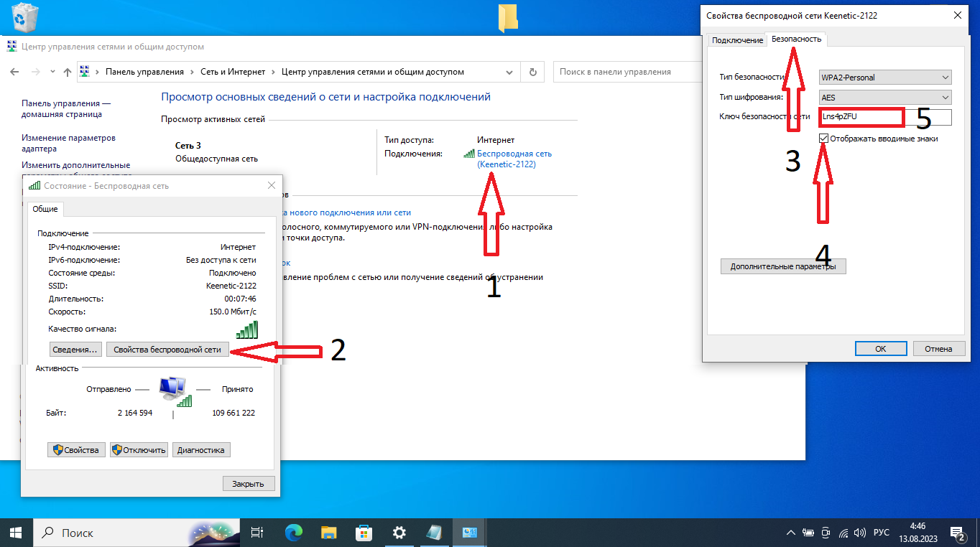Screen dimensions: 980x547
Task: Open Изменение параметров адаптера link
Action: (x=68, y=143)
